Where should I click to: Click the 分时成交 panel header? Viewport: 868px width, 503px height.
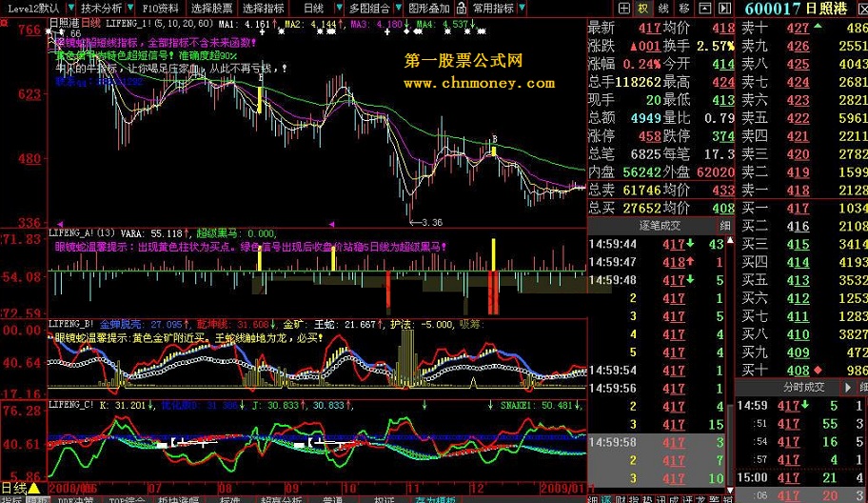[804, 387]
